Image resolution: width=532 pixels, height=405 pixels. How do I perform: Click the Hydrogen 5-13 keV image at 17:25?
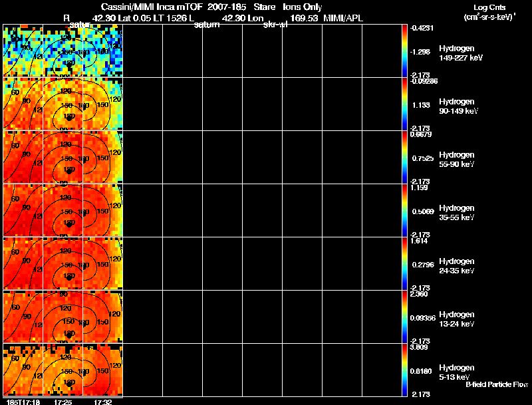click(x=63, y=370)
